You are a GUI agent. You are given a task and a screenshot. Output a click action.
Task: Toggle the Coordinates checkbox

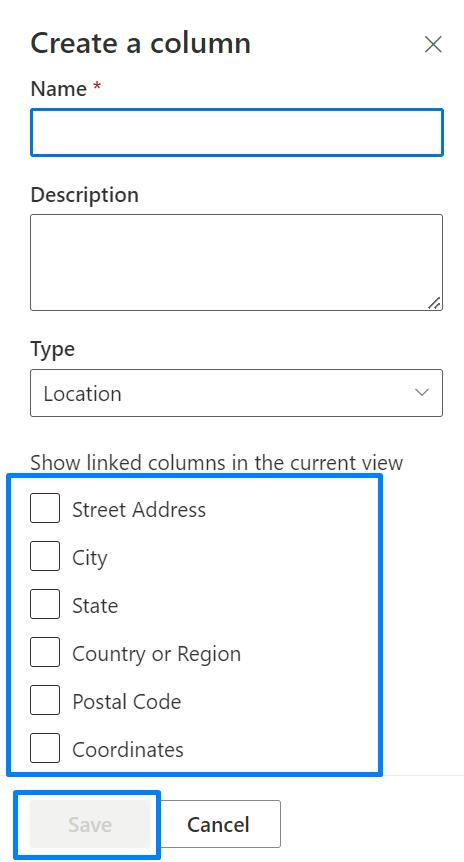coord(45,748)
